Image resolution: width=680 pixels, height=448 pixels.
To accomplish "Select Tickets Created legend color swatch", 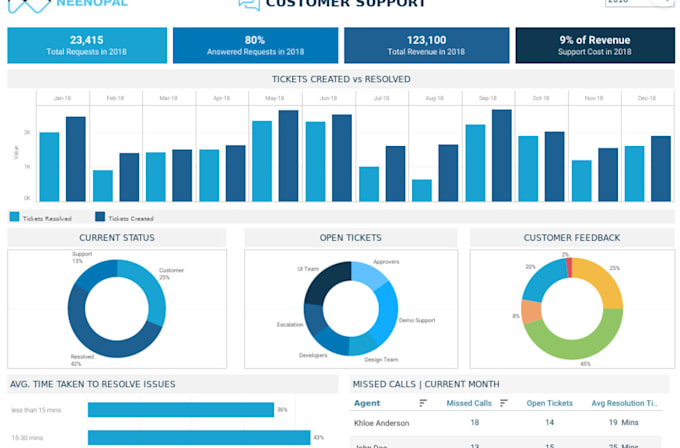I will pyautogui.click(x=100, y=217).
